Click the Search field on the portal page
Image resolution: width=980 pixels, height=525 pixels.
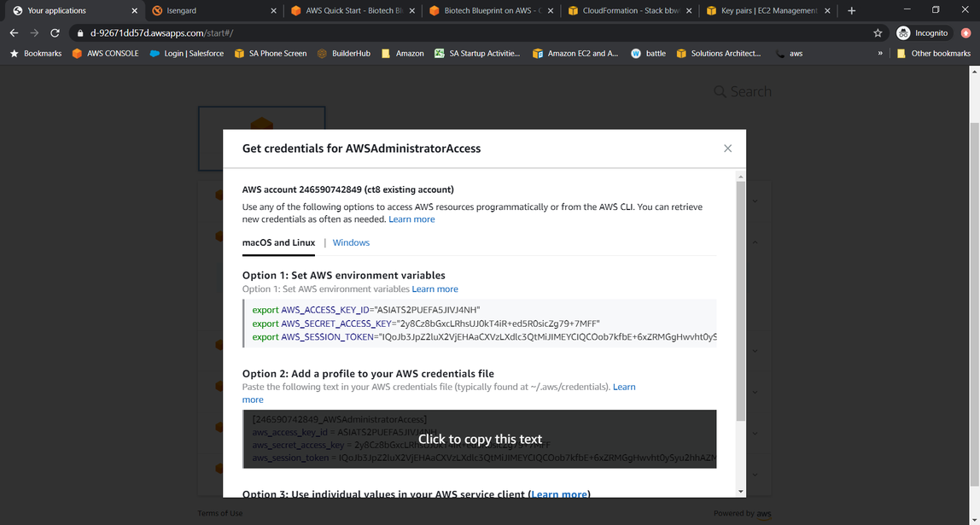point(743,92)
